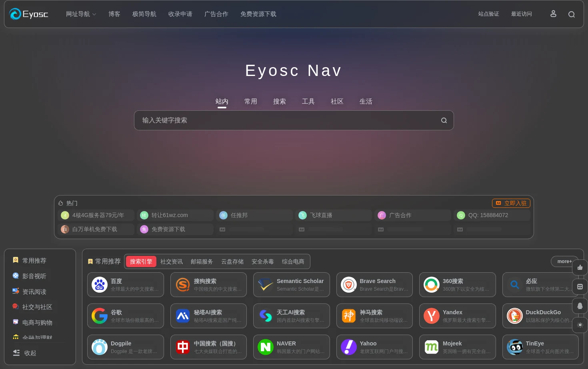Click the Yahoo purple logo
Screen dimensions: 588x369
[x=349, y=347]
